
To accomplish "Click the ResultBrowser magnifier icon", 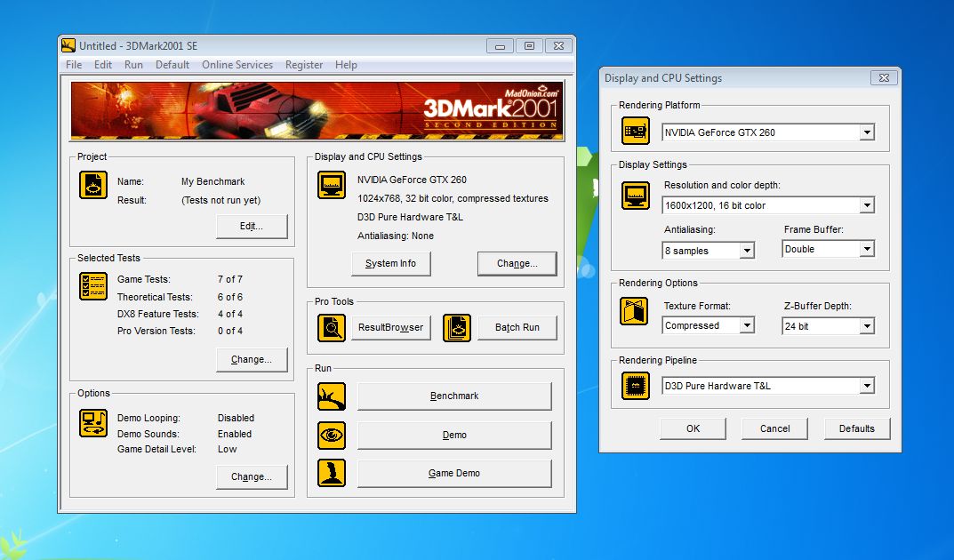I will (332, 328).
